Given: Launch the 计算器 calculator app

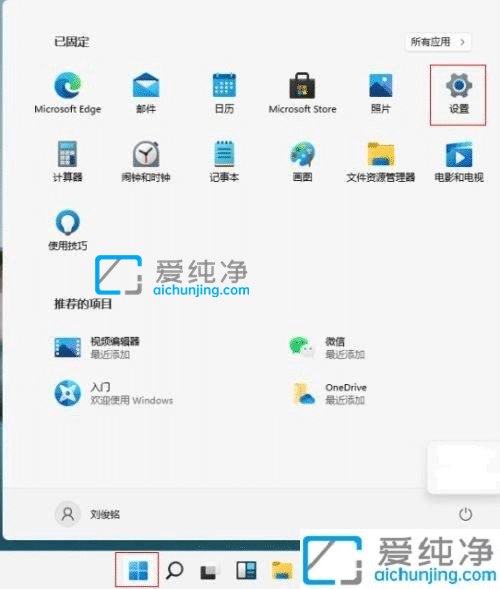Looking at the screenshot, I should (x=68, y=161).
